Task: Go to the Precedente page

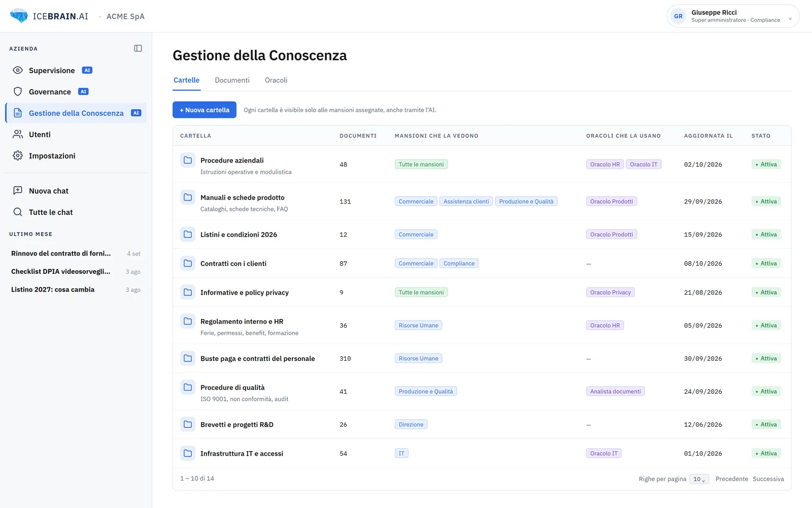Action: point(732,479)
